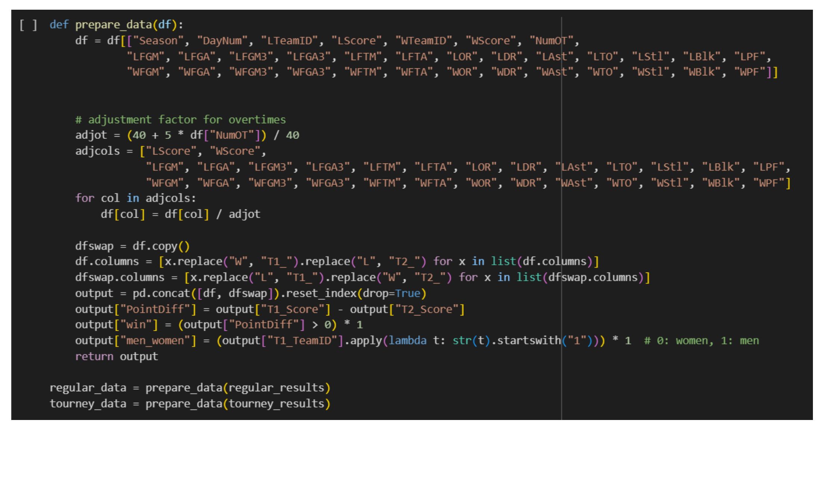This screenshot has height=504, width=823.
Task: Click the for col in adjcols loop
Action: click(x=136, y=198)
